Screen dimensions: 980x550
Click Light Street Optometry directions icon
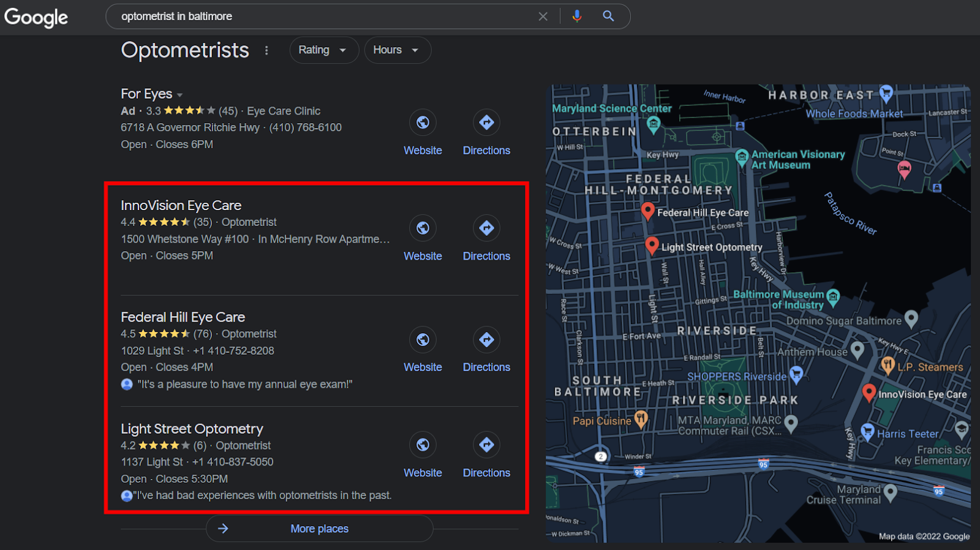pos(486,445)
